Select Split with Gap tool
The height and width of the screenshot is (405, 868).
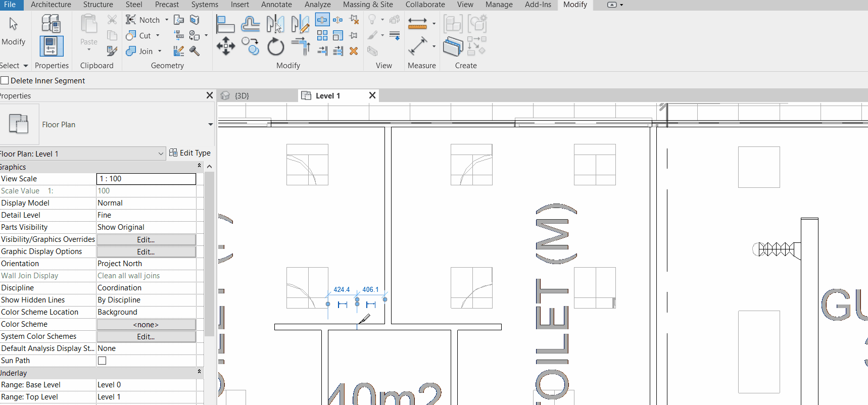coord(338,20)
